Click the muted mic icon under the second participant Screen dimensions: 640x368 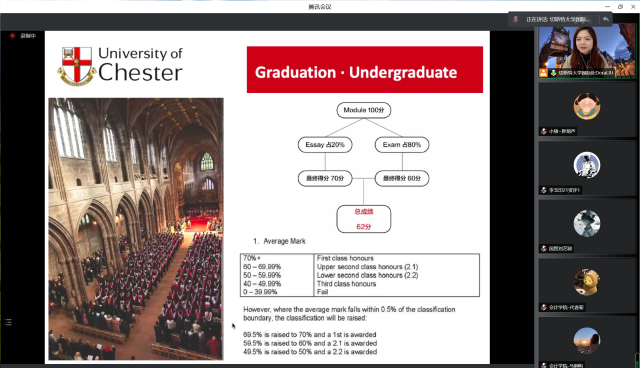point(544,190)
